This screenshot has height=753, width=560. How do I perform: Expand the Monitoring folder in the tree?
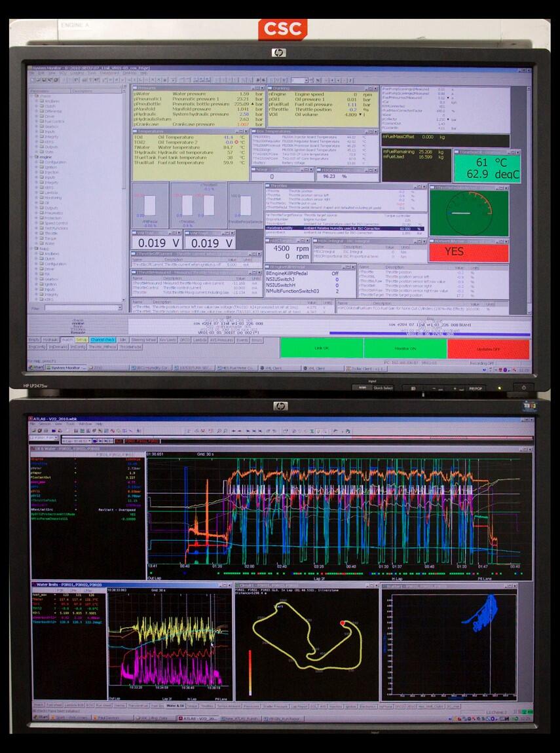[37, 198]
